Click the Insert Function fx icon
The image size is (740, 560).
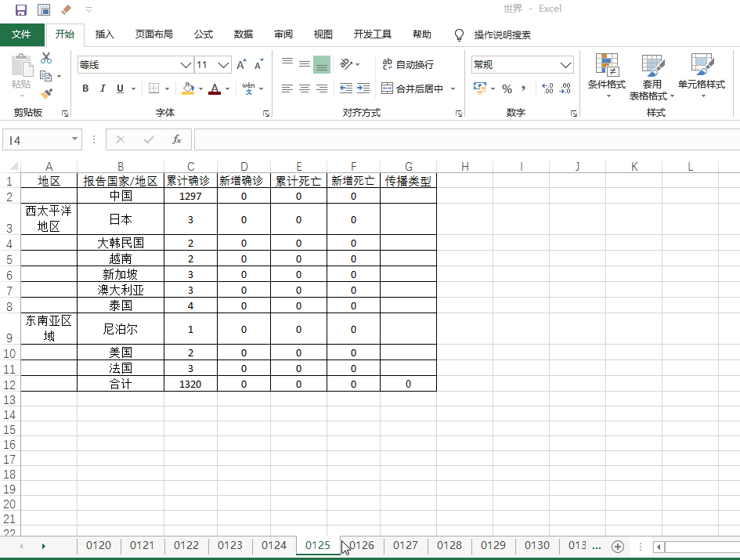coord(177,139)
